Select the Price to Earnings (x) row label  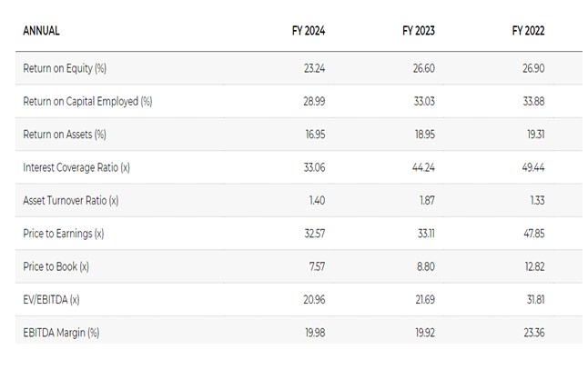coord(64,234)
